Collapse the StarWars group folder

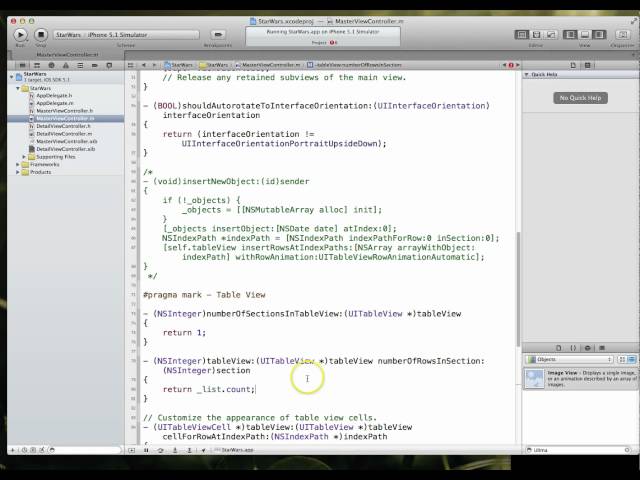[x=18, y=88]
